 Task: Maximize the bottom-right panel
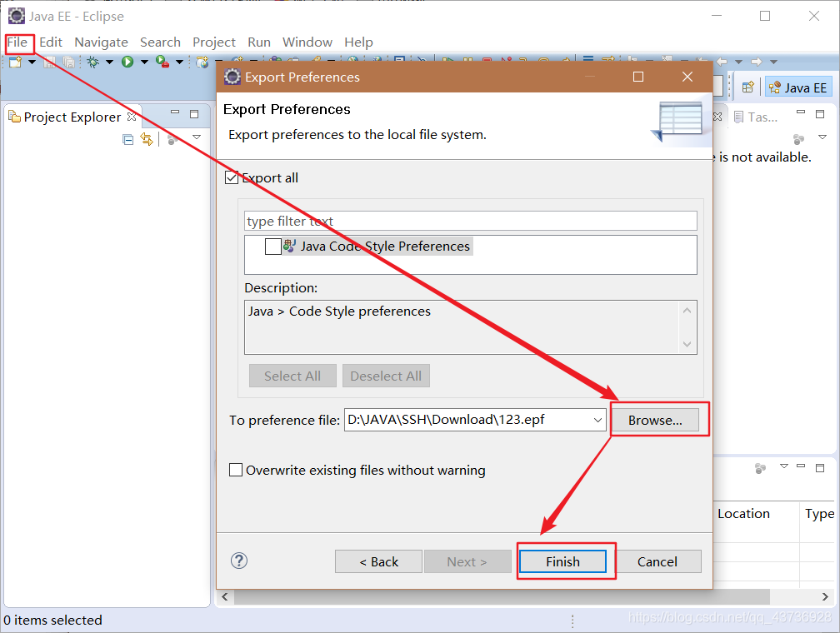[x=820, y=468]
